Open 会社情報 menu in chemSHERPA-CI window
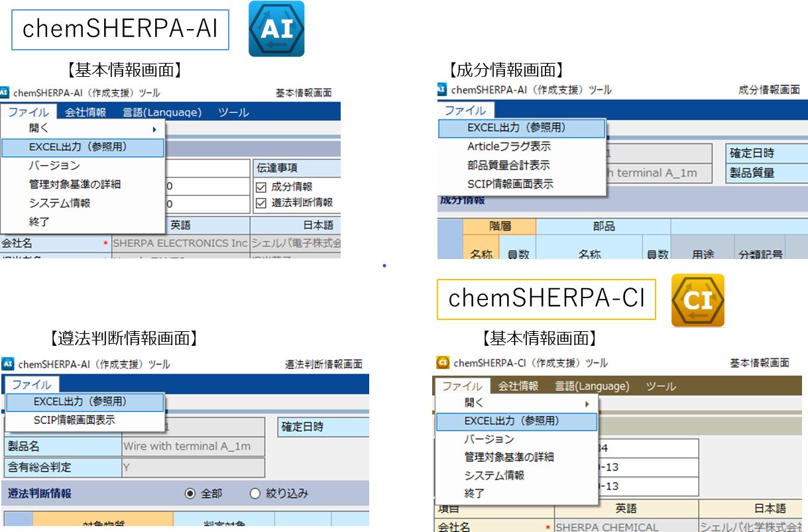The height and width of the screenshot is (532, 808). [518, 386]
